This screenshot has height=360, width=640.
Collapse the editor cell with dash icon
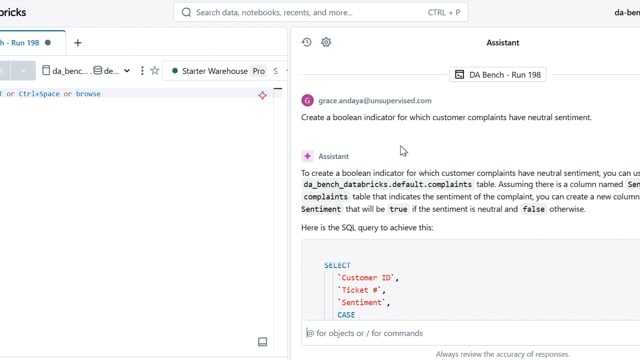[278, 89]
